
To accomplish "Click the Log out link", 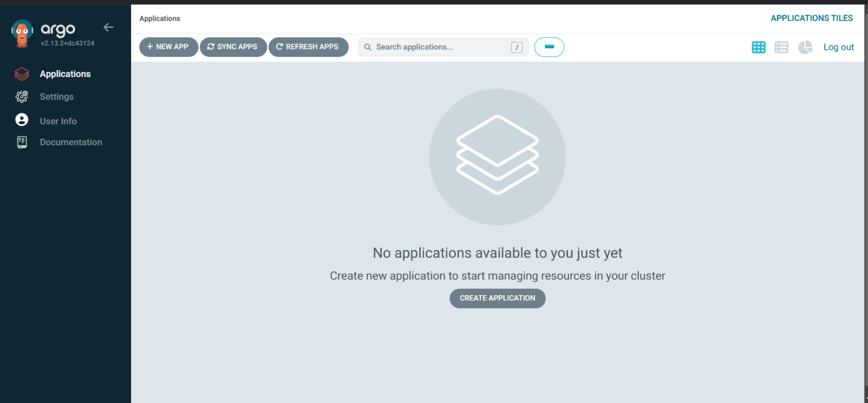I will pos(839,47).
